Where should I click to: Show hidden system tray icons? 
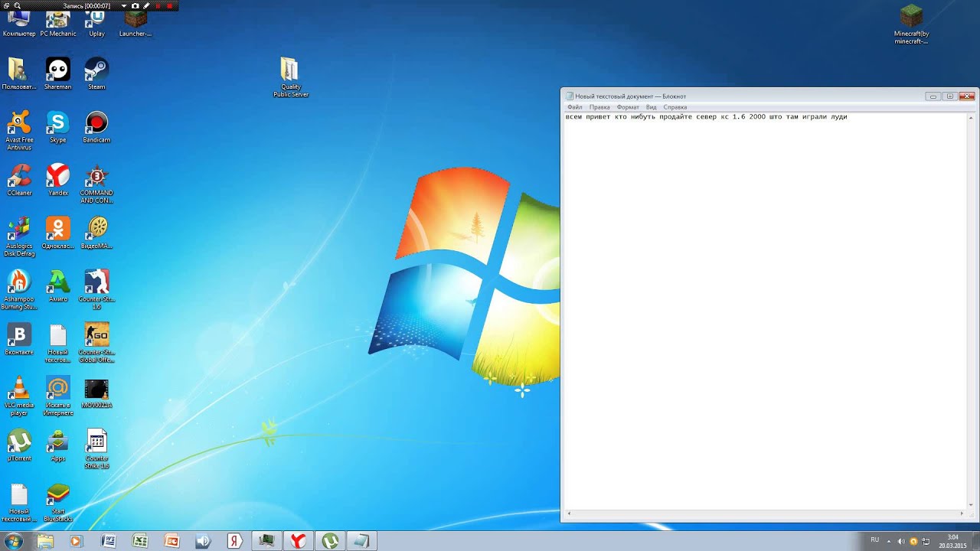tap(889, 541)
